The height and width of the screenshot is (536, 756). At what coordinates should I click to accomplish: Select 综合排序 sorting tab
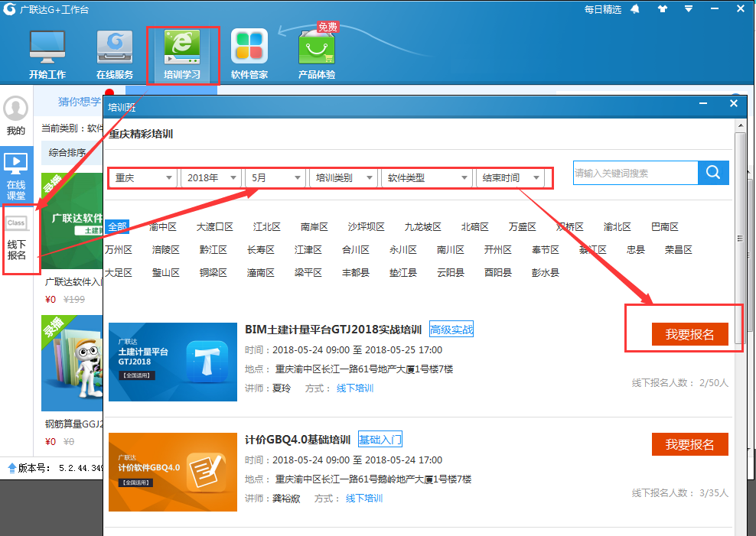point(67,153)
